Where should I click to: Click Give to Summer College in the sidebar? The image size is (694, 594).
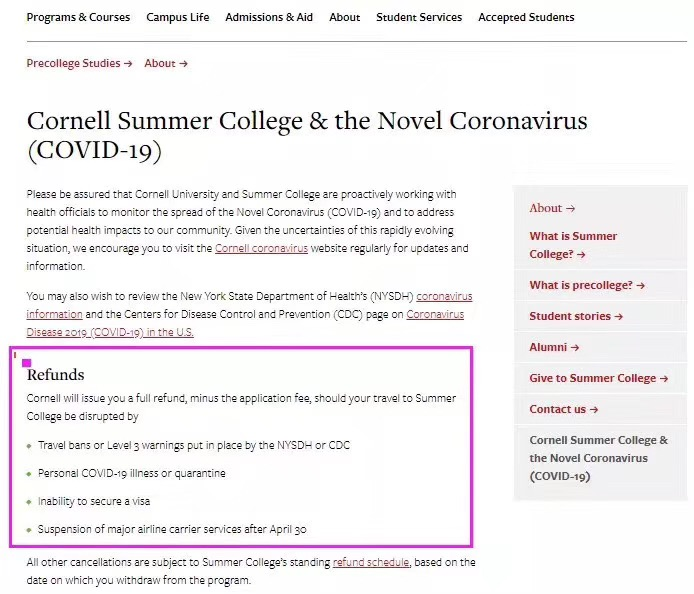598,378
